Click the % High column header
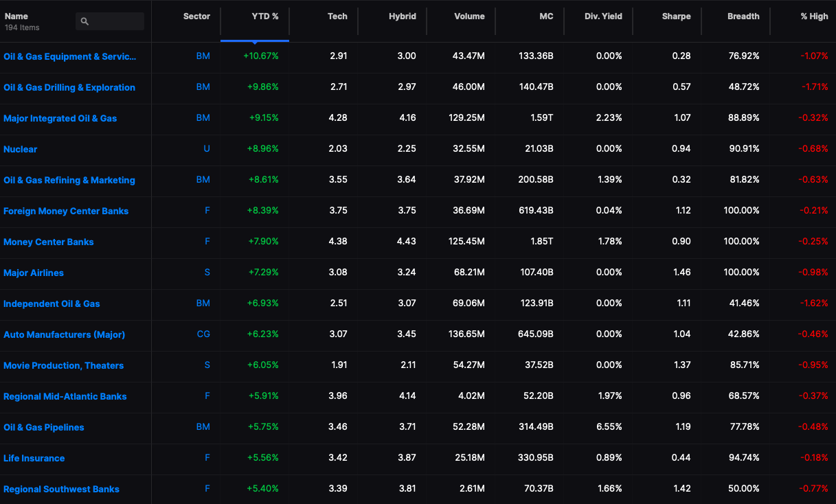Image resolution: width=836 pixels, height=504 pixels. (x=814, y=16)
